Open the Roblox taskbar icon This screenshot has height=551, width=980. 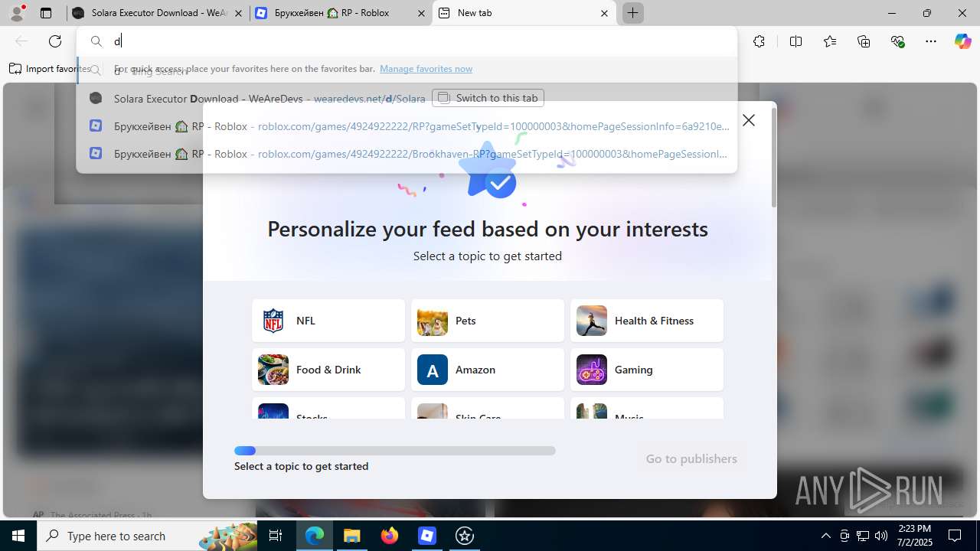coord(427,536)
